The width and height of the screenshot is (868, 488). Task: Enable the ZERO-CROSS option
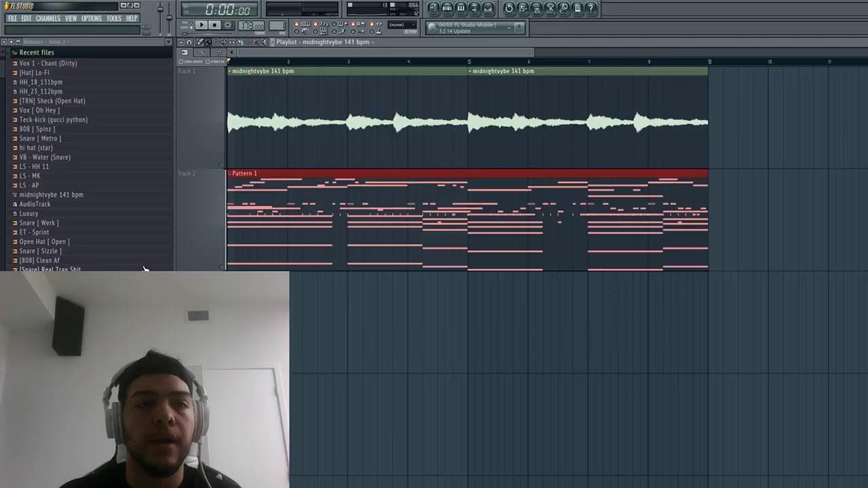coord(190,62)
